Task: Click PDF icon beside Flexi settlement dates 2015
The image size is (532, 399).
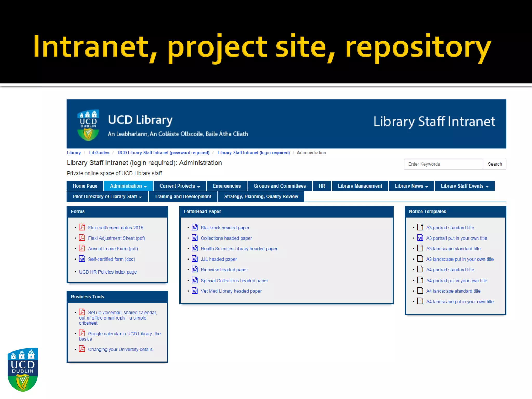Action: 82,227
